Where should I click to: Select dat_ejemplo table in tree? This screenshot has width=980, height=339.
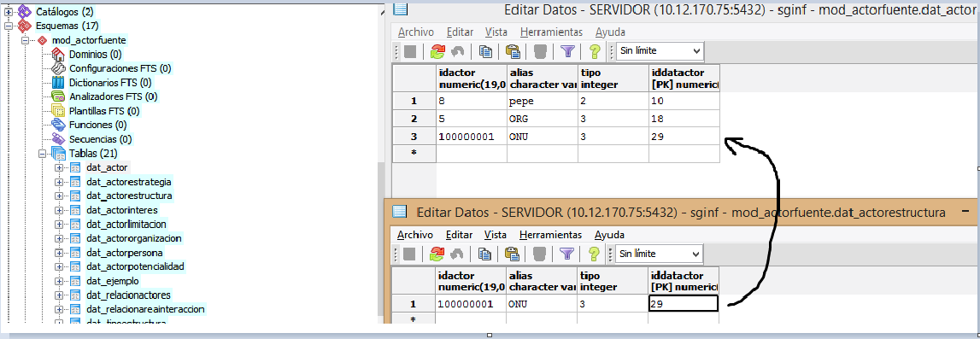pyautogui.click(x=113, y=281)
